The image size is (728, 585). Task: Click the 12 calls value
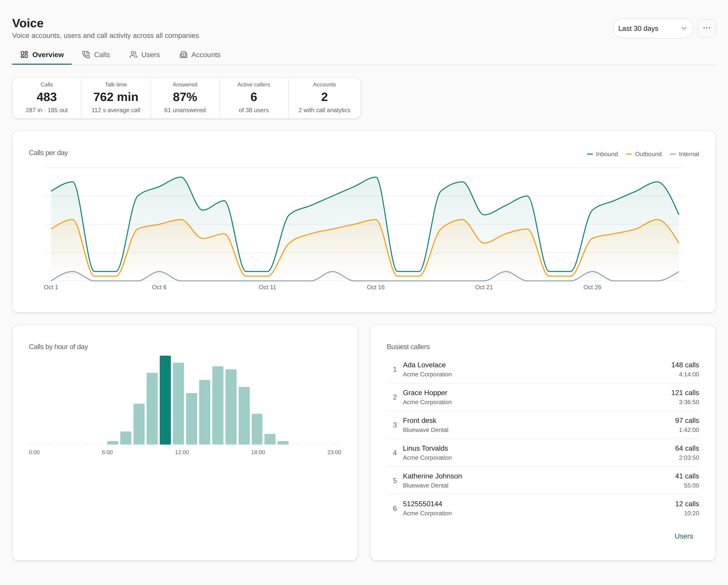(687, 504)
